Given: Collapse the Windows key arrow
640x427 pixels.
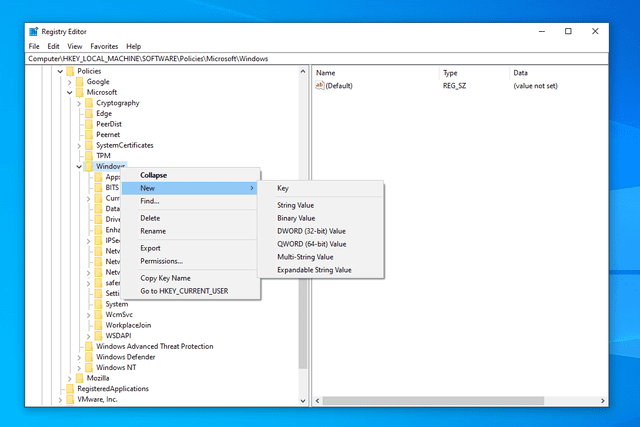Looking at the screenshot, I should [79, 167].
